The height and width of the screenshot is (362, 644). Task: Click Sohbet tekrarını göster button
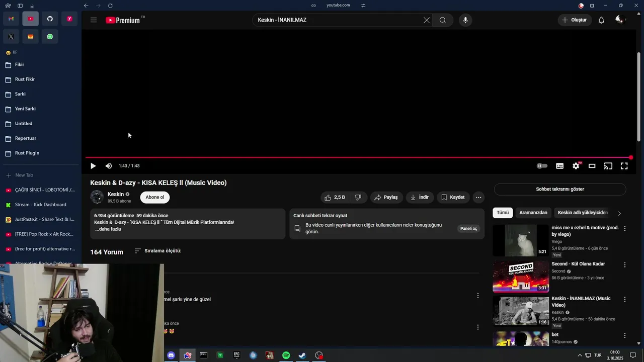coord(560,189)
